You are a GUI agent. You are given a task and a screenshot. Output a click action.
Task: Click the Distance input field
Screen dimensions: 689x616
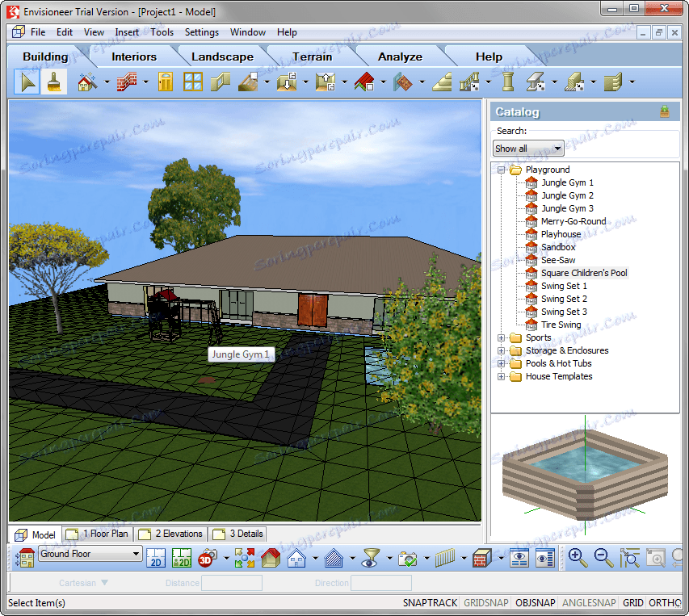click(232, 583)
